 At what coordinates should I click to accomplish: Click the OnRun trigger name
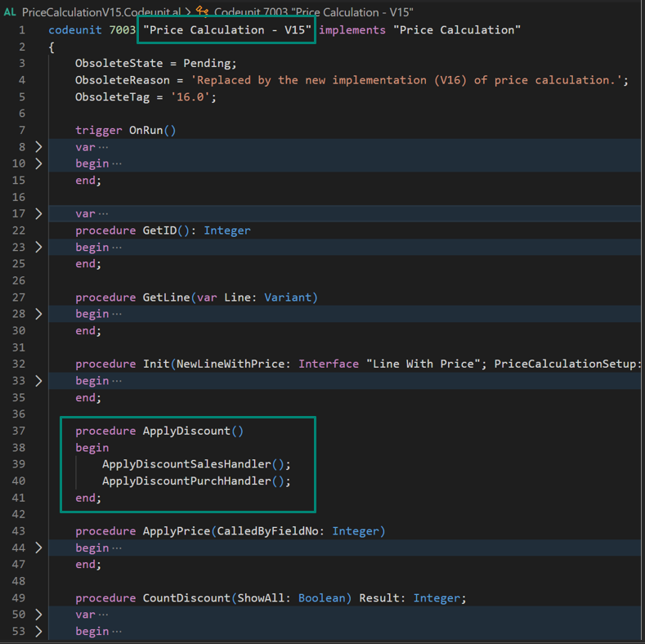[x=146, y=131]
